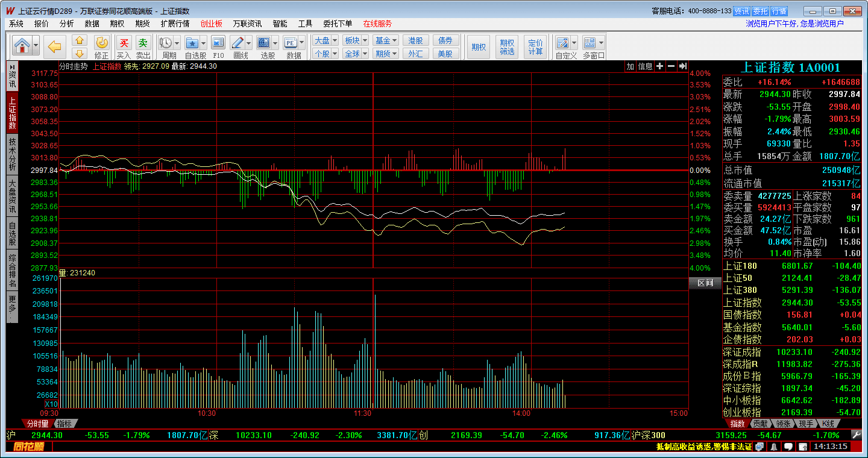Click the 买入 buy icon

coord(124,43)
